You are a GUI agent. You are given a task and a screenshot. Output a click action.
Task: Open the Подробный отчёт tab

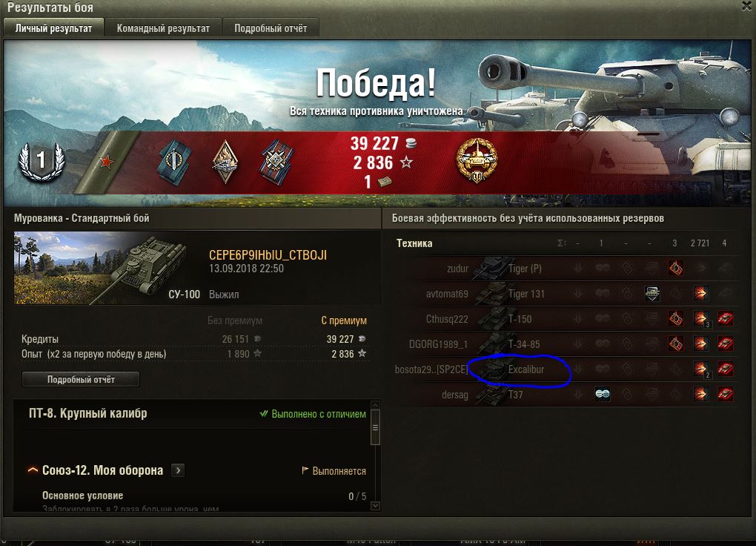tap(271, 28)
